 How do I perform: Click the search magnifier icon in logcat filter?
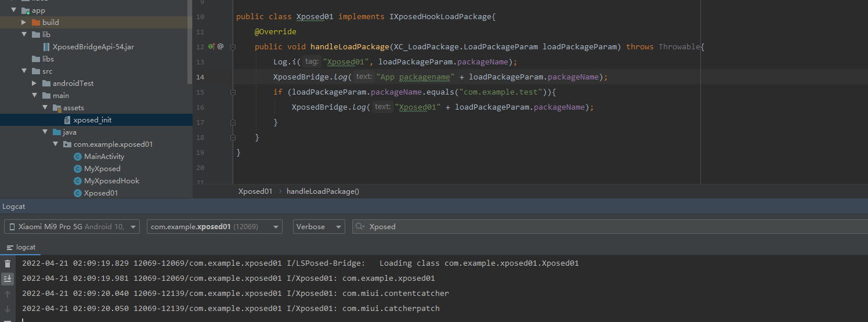361,227
